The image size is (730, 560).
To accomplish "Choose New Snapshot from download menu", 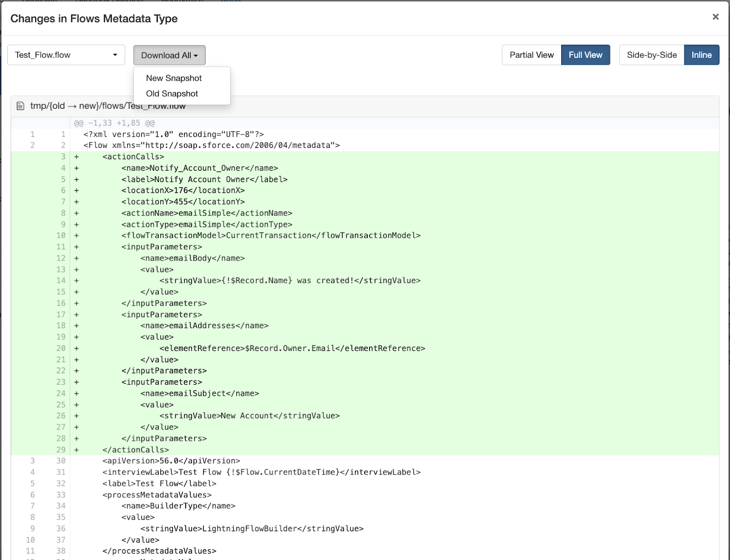I will coord(174,78).
